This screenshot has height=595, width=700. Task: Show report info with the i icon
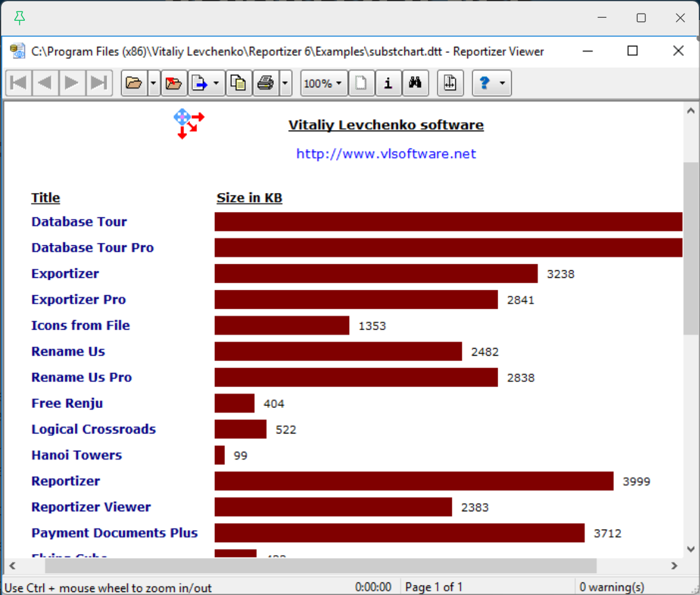point(388,83)
